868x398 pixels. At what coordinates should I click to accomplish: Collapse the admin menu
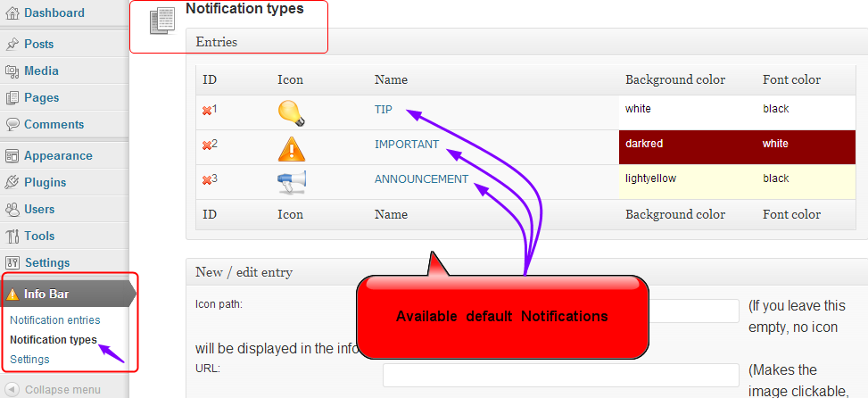[62, 389]
